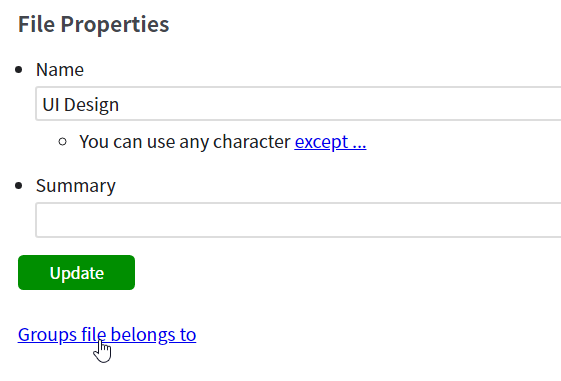
Task: Click the word 'UI' in Name field
Action: click(x=50, y=104)
